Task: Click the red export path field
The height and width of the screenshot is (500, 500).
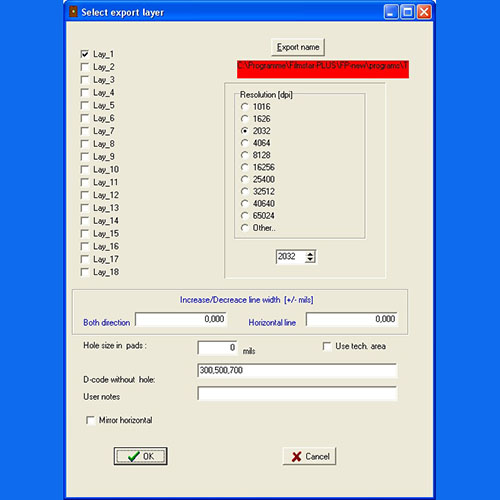Action: click(323, 69)
